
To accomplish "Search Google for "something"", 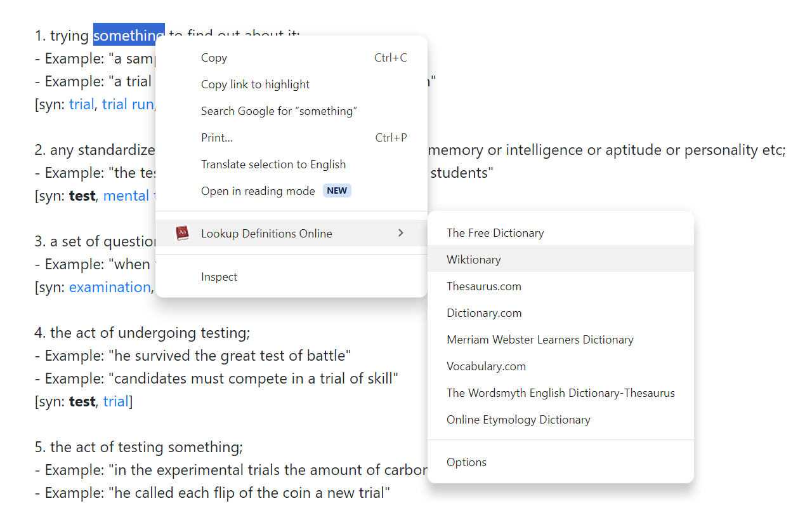I will 278,110.
